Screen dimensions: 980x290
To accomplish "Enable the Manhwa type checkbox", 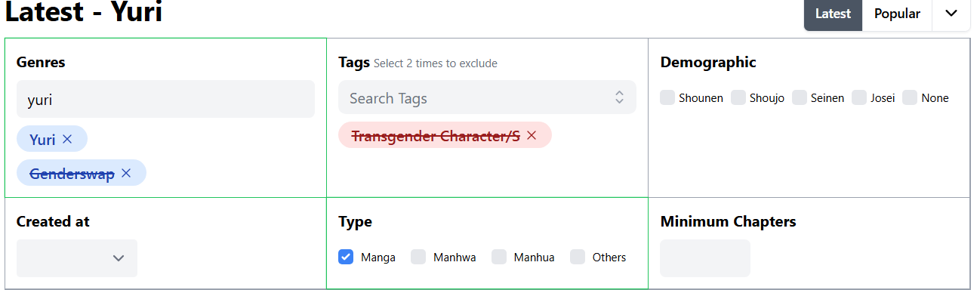I will click(x=418, y=257).
